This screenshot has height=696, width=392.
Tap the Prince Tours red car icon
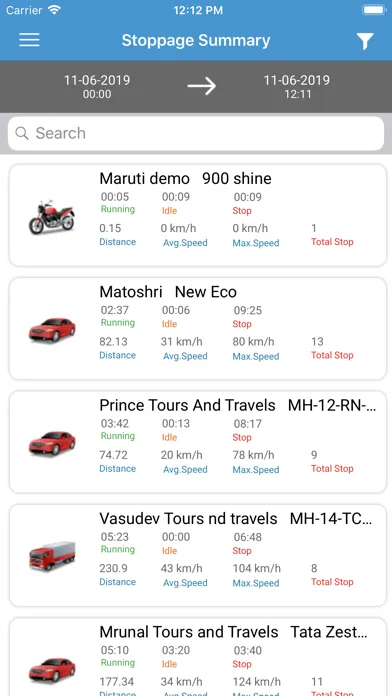(52, 443)
